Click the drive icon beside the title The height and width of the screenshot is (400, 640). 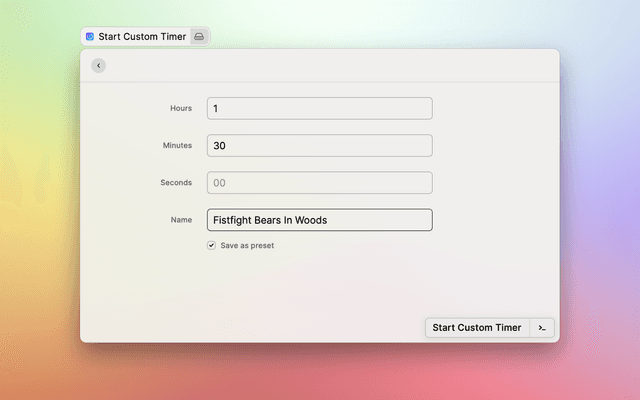pos(199,37)
